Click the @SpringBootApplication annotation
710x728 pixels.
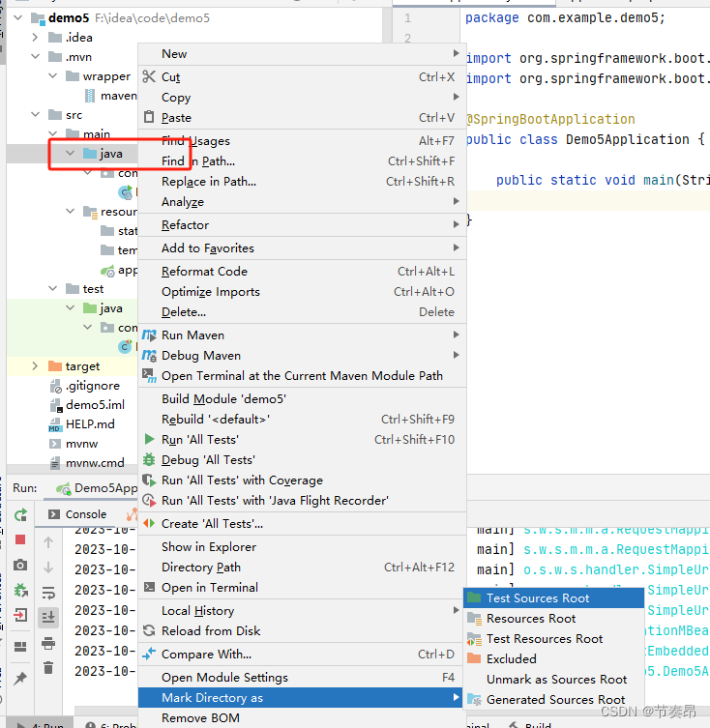550,119
